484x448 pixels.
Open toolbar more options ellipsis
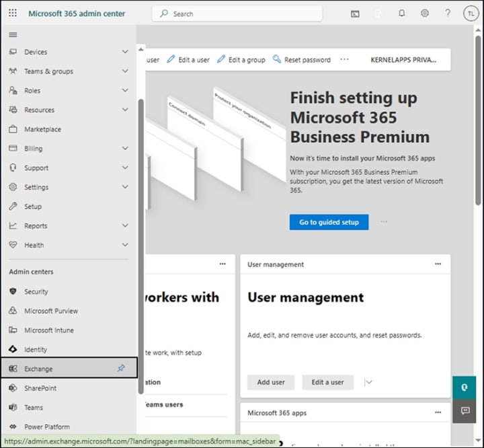(x=344, y=59)
